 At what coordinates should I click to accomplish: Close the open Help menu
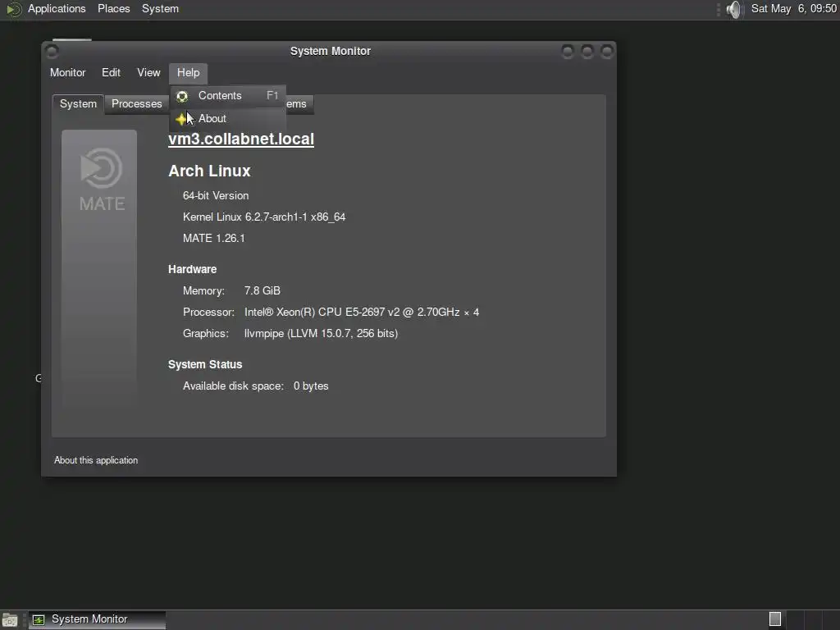tap(188, 73)
